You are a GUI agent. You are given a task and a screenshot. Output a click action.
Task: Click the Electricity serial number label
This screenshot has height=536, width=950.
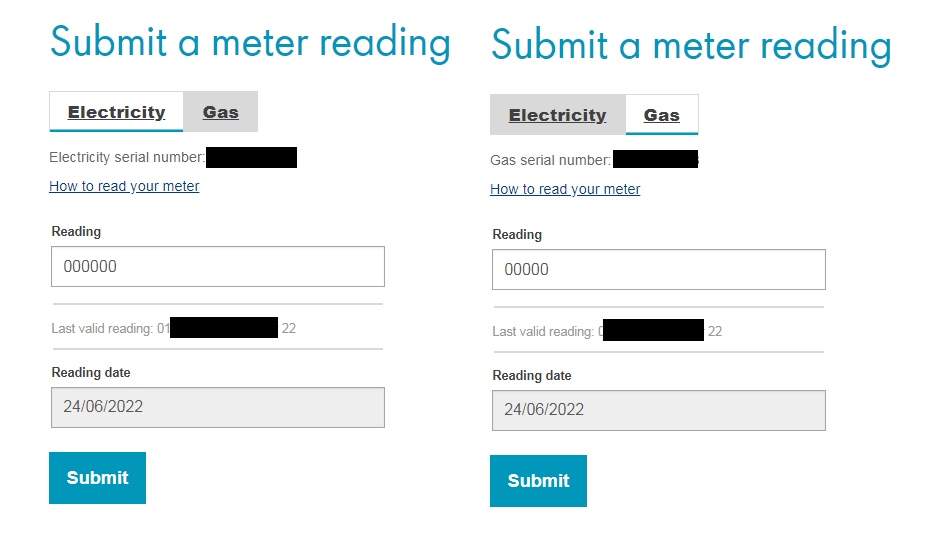coord(127,157)
